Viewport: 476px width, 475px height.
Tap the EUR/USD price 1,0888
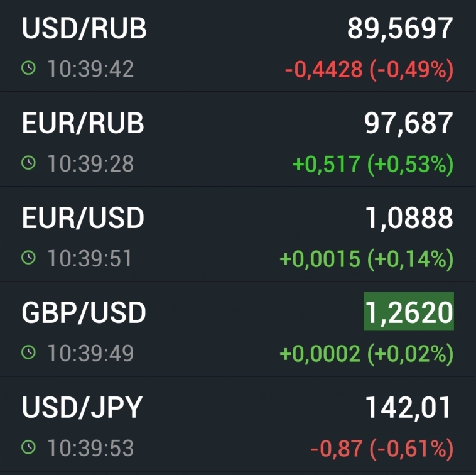click(409, 218)
